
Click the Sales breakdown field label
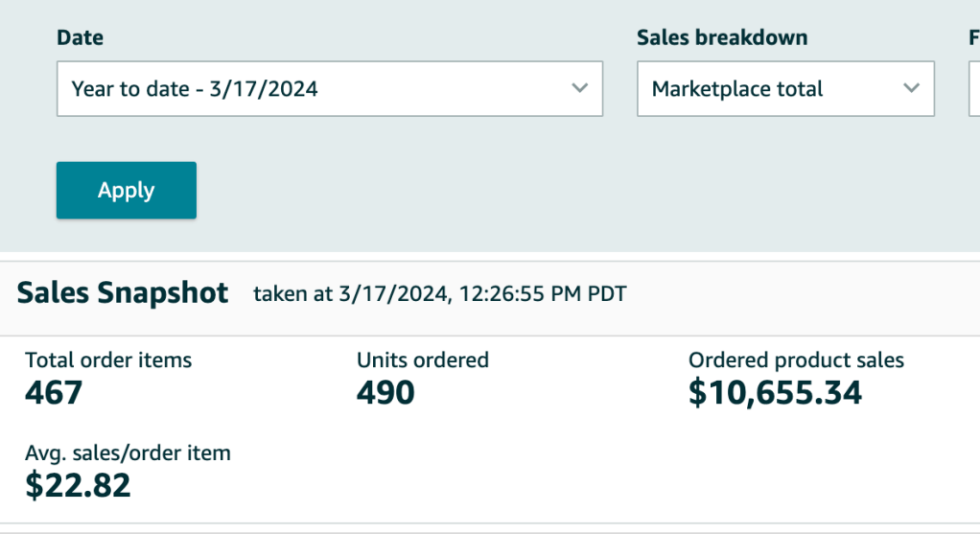[x=722, y=38]
